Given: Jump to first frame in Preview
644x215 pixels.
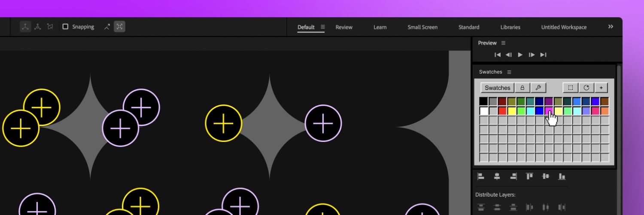Looking at the screenshot, I should [498, 55].
